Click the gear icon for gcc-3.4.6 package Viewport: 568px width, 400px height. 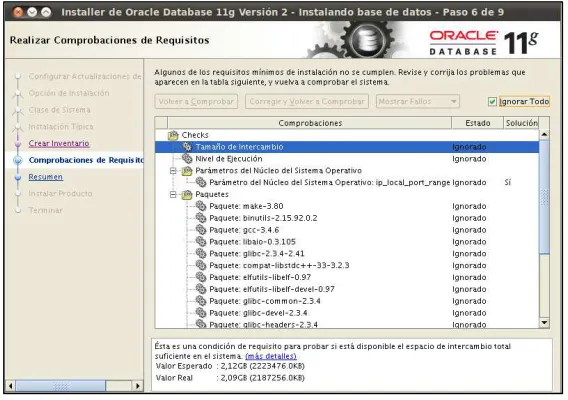(201, 230)
